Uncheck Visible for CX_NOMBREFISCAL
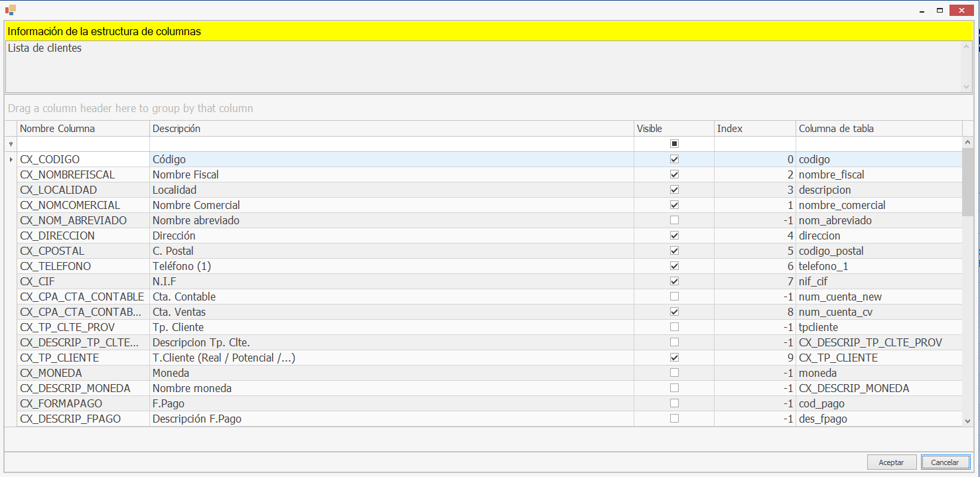980x477 pixels. coord(674,174)
